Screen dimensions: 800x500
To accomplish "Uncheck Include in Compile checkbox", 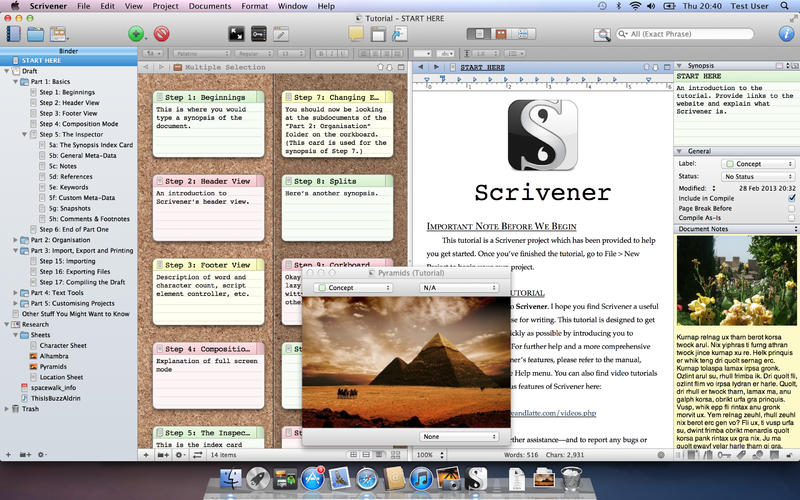I will point(791,199).
